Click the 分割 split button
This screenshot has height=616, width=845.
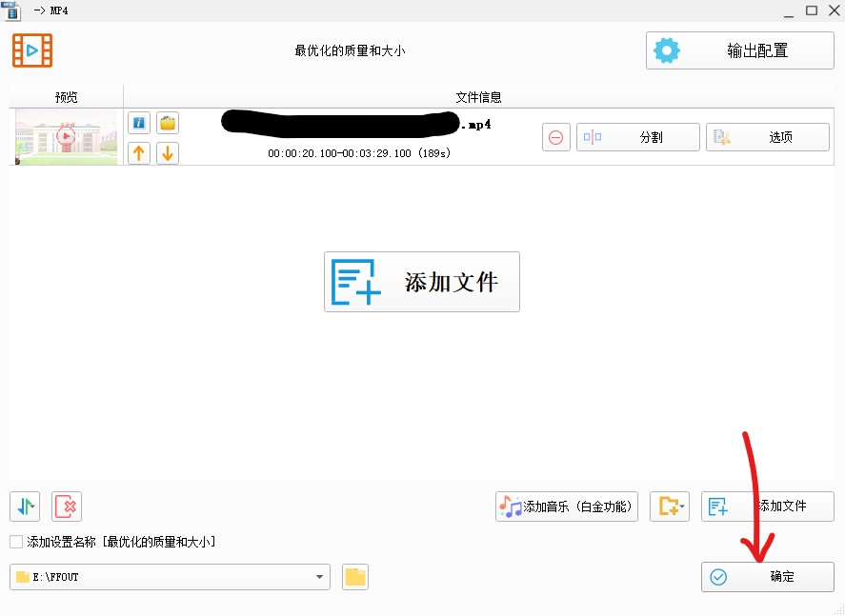coord(638,137)
